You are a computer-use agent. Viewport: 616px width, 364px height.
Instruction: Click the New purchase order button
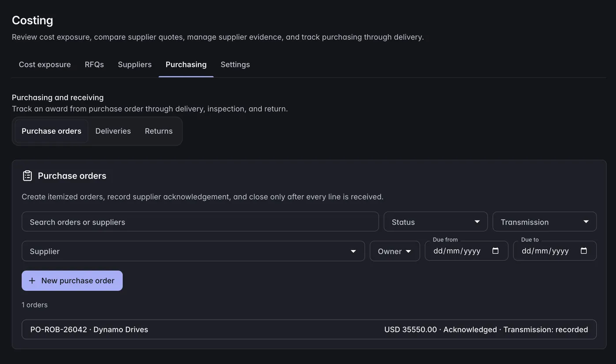[x=72, y=280]
